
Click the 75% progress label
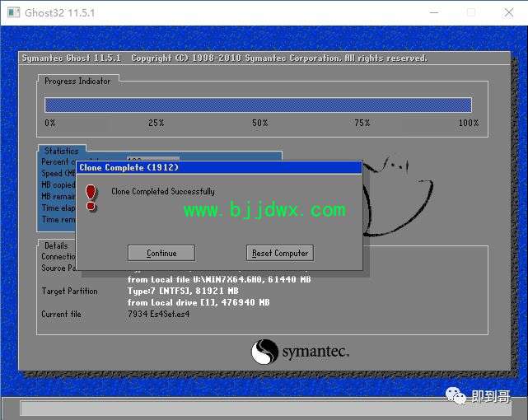[x=362, y=123]
